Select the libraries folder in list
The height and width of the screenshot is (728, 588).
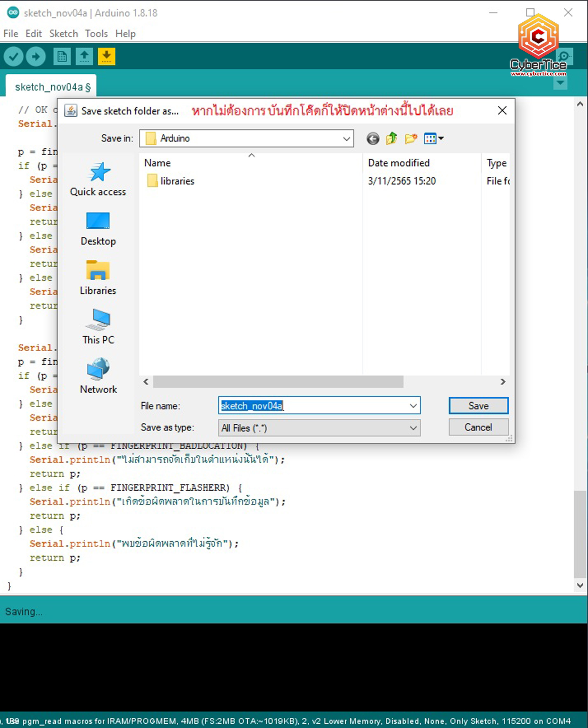pyautogui.click(x=177, y=181)
